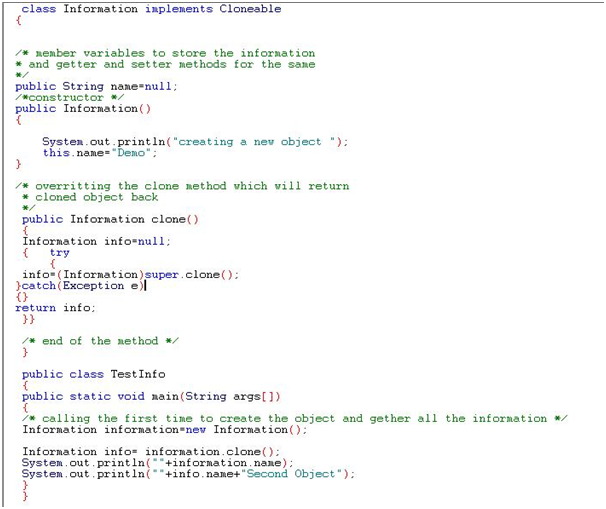Click the "creating a new object " string
Screen dimensions: 606x509
click(257, 142)
